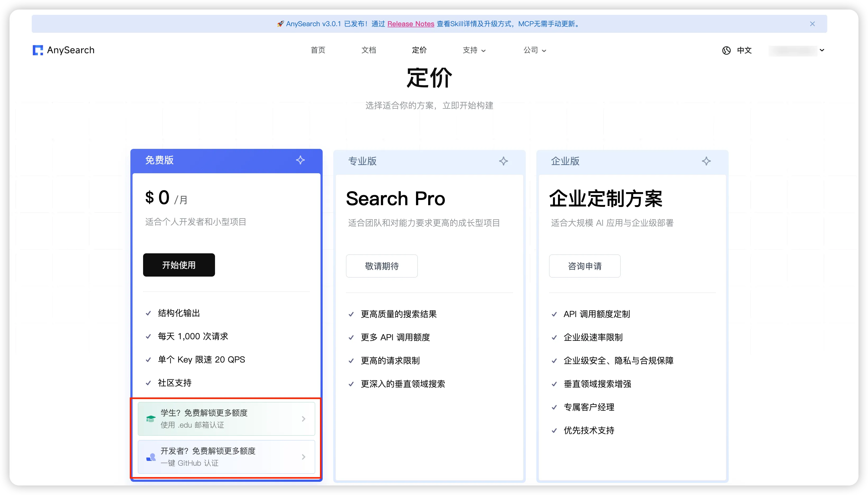Screen dimensions: 868x495
Task: Click the 社区支持 feature text
Action: coord(175,383)
